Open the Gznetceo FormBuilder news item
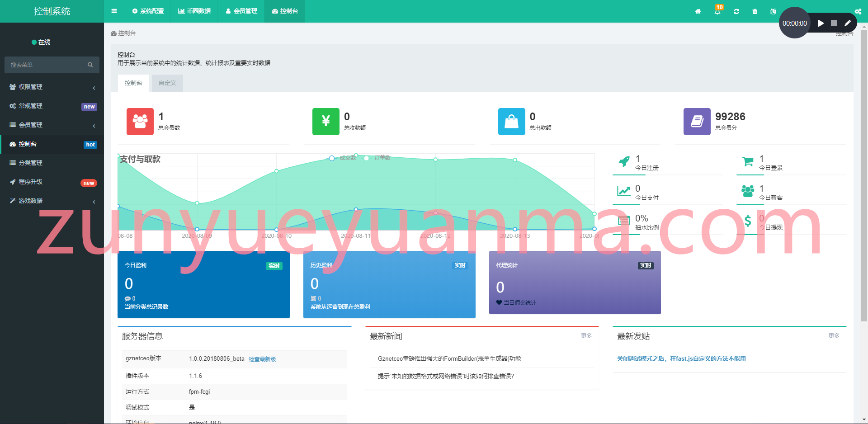This screenshot has height=424, width=868. 449,359
